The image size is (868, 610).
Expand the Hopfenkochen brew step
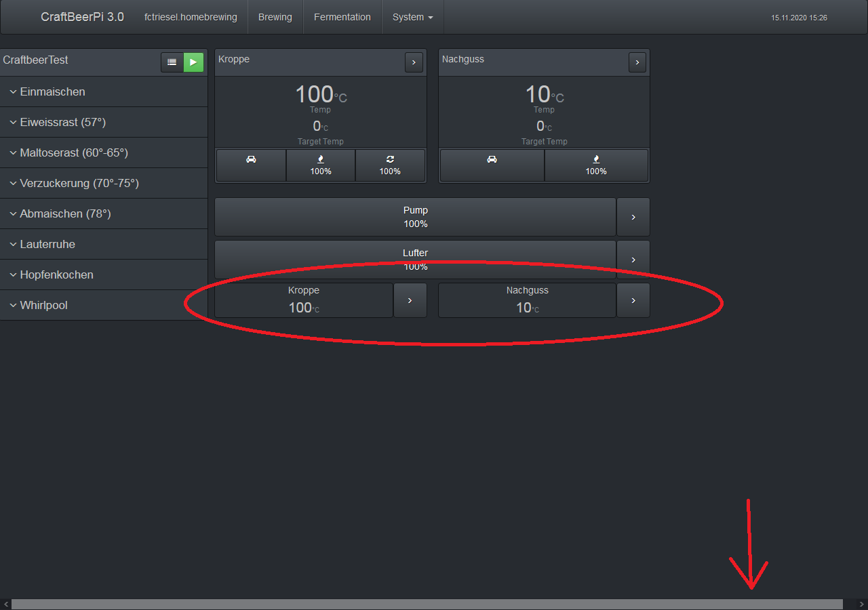click(56, 274)
